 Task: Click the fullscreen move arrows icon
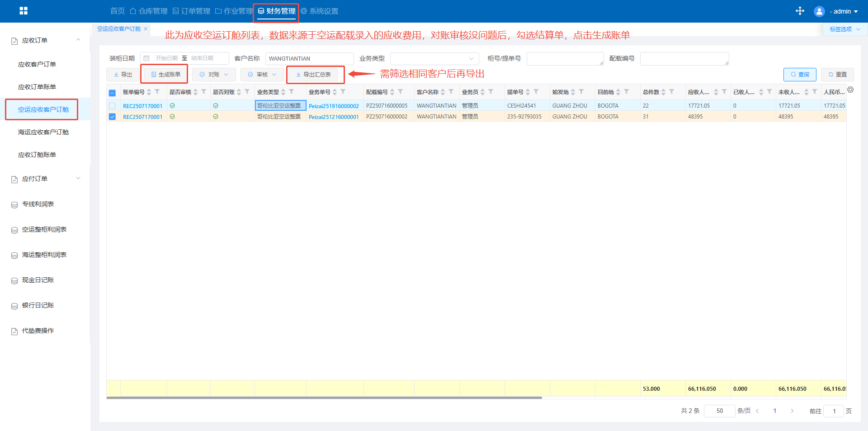pos(800,11)
